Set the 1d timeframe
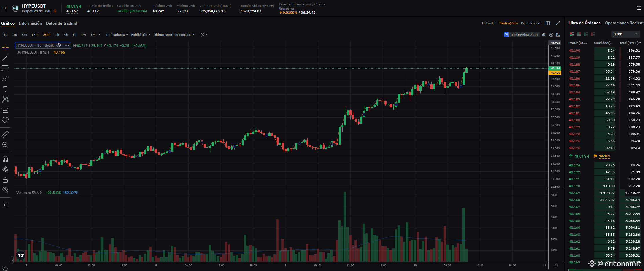644x271 pixels. [x=74, y=35]
